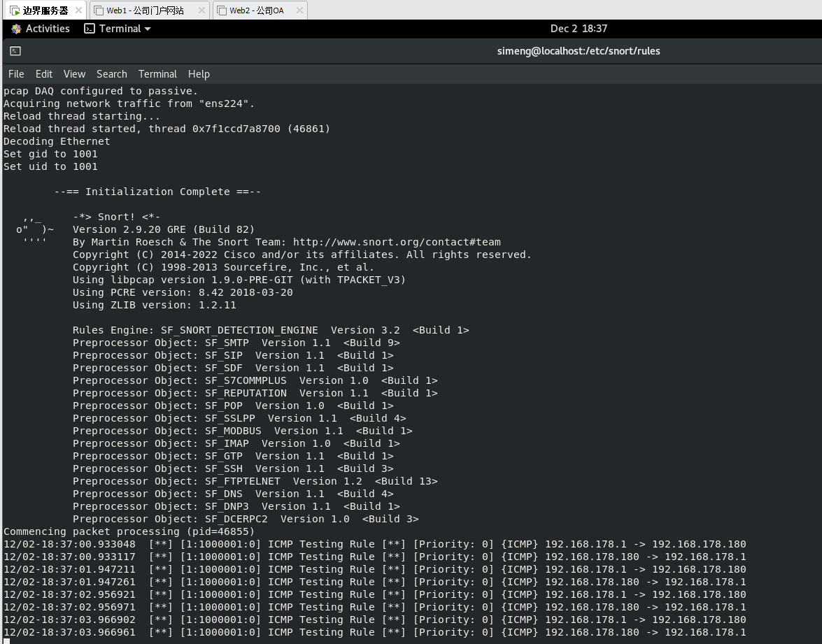Screen dimensions: 822x644
Task: Click the simeng@localhost window title
Action: point(579,51)
